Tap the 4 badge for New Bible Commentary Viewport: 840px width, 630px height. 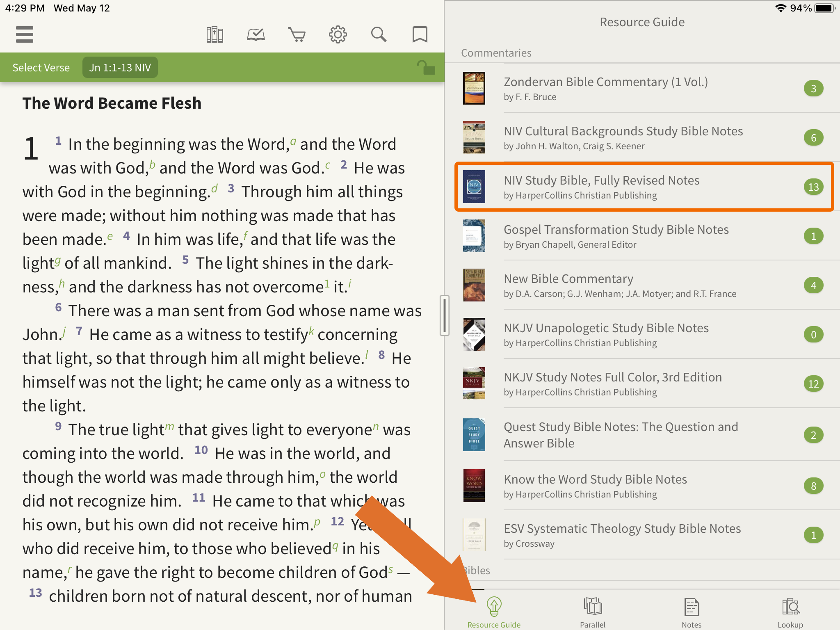click(x=813, y=285)
